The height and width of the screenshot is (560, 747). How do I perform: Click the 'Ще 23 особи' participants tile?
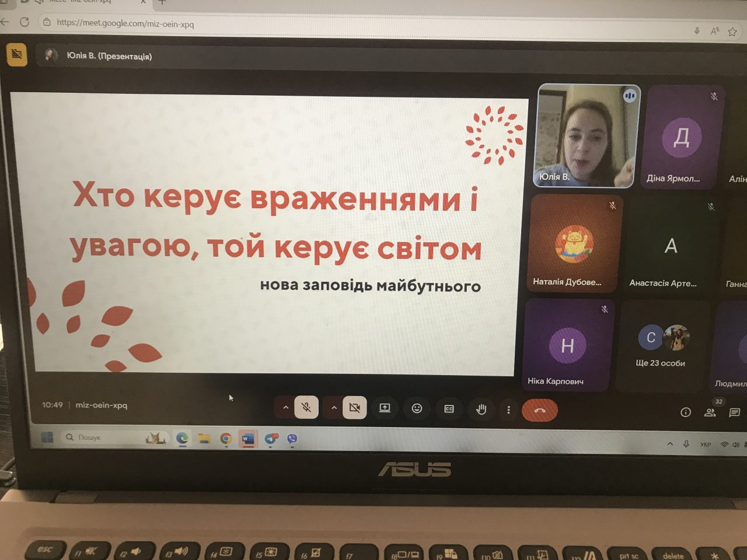[661, 345]
